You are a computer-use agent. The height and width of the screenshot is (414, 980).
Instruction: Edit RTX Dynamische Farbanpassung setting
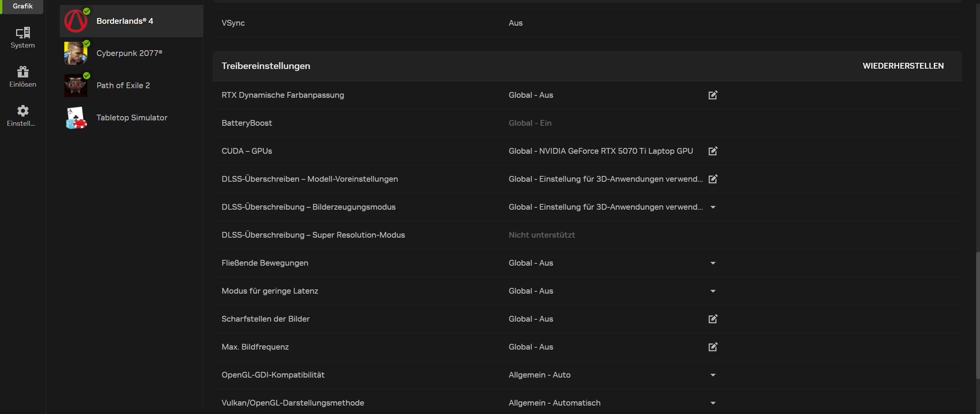[x=713, y=95]
